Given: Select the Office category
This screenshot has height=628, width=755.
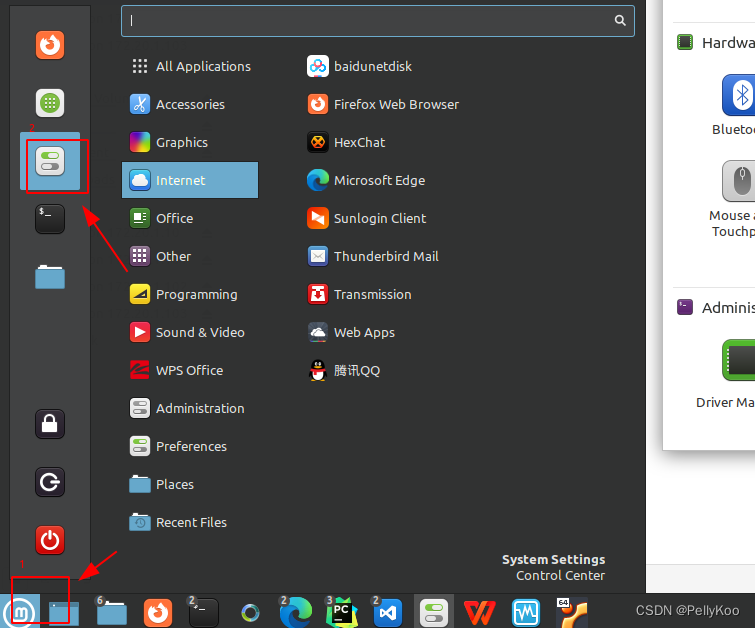Looking at the screenshot, I should [190, 218].
